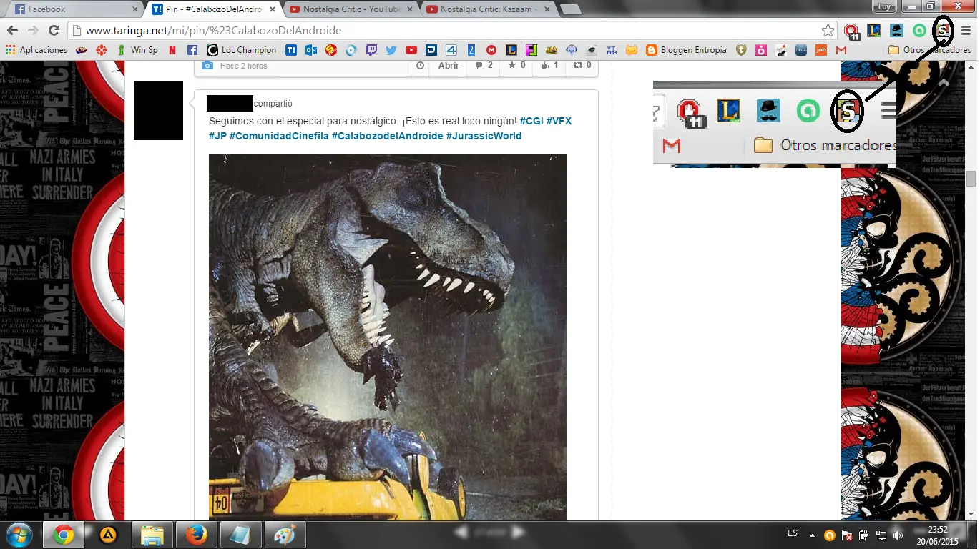Open the Taringa T! bookmark
Viewport: 980px width, 549px height.
(x=291, y=50)
